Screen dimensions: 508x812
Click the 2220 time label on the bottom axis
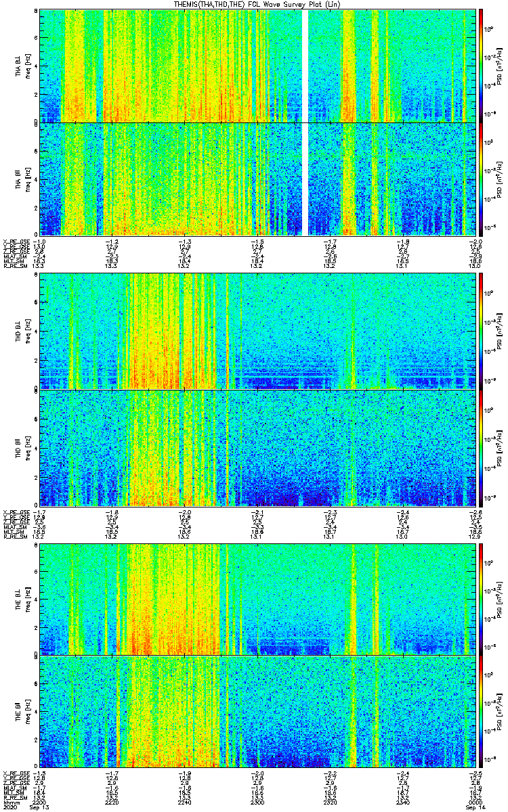tap(112, 801)
